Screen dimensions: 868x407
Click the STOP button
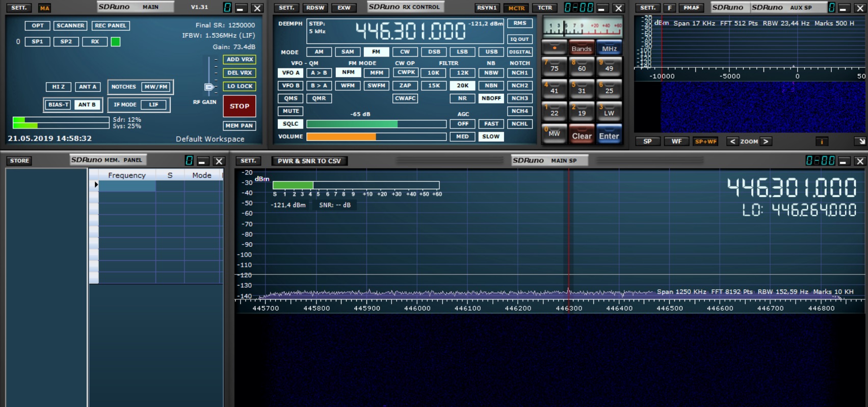(x=240, y=106)
